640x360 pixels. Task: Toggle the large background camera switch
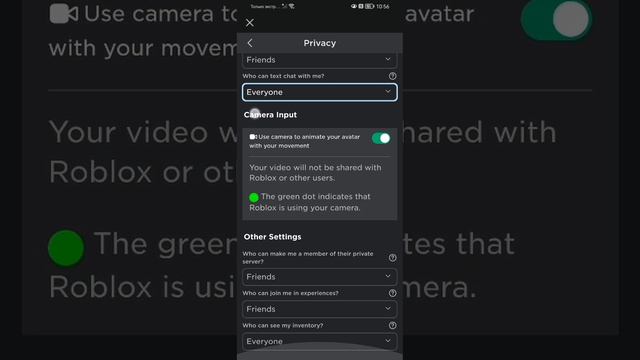click(556, 20)
